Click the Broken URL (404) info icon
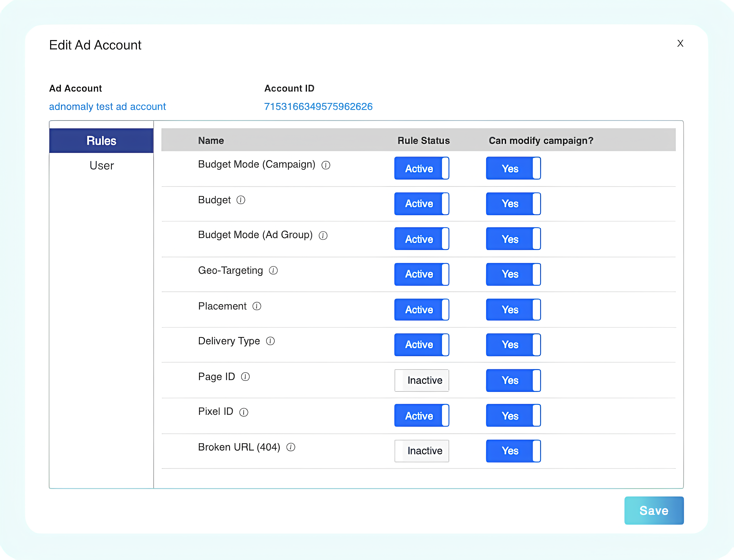Screen dimensions: 734x560 pos(291,447)
